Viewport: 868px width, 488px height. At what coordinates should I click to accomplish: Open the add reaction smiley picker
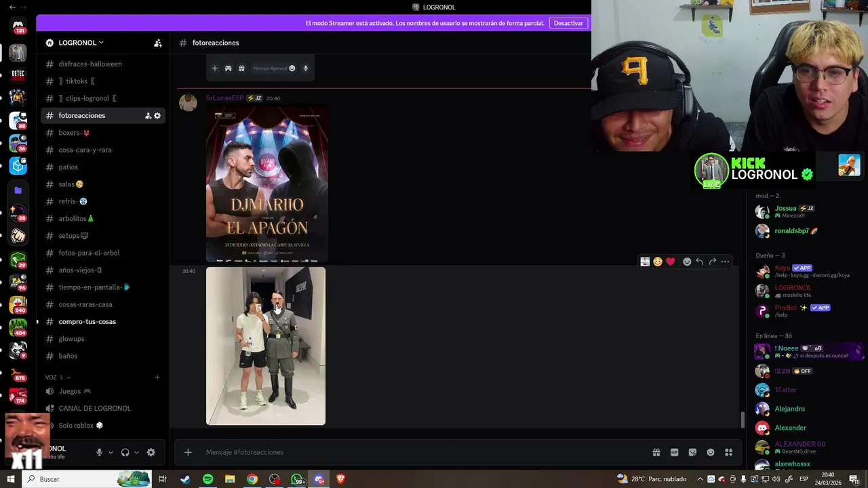point(687,262)
